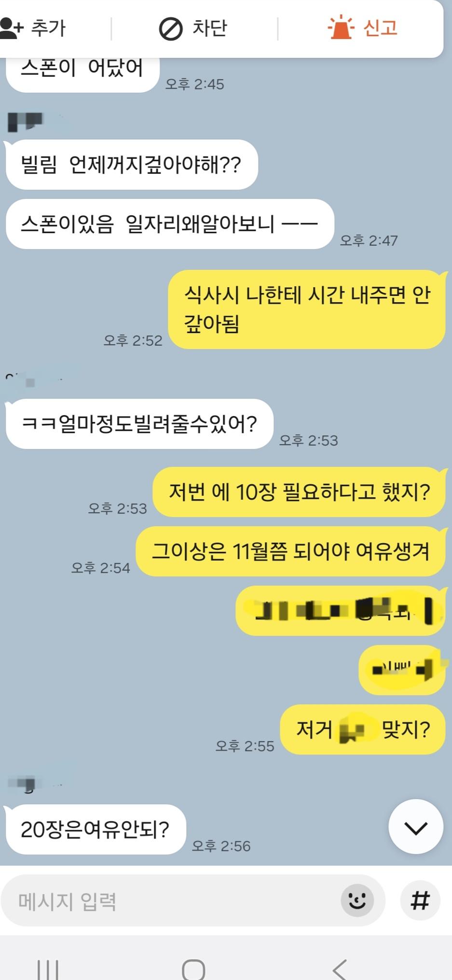
Task: Tap the add friend person icon
Action: pyautogui.click(x=11, y=28)
